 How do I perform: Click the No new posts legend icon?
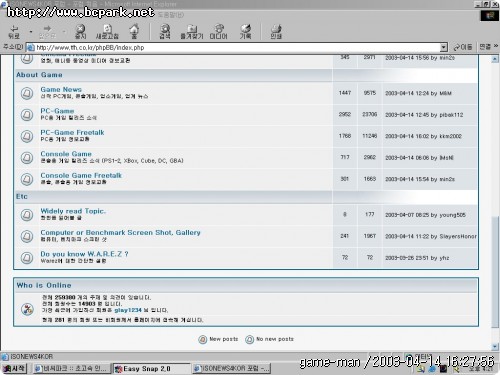(249, 339)
